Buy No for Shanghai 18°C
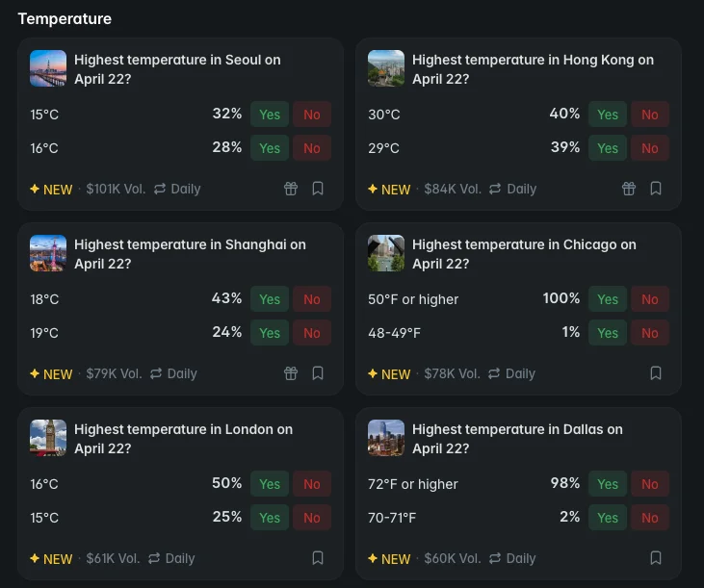This screenshot has width=704, height=588. pyautogui.click(x=312, y=299)
